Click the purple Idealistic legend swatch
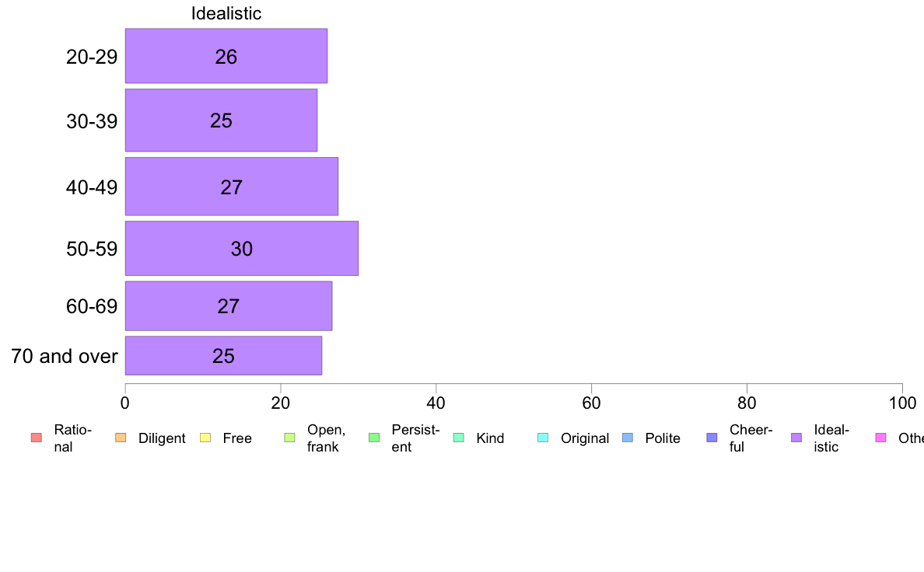Viewport: 924px width, 572px height. [796, 438]
